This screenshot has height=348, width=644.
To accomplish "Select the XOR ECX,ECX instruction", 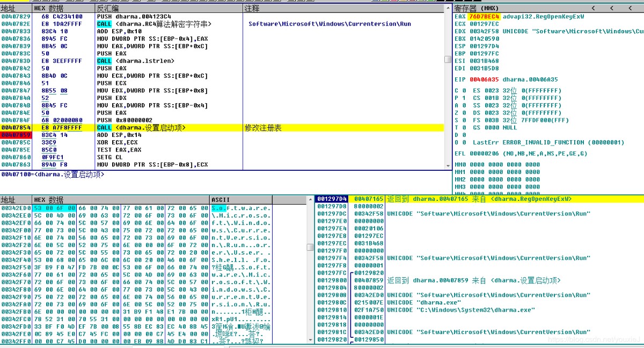I will tap(117, 142).
